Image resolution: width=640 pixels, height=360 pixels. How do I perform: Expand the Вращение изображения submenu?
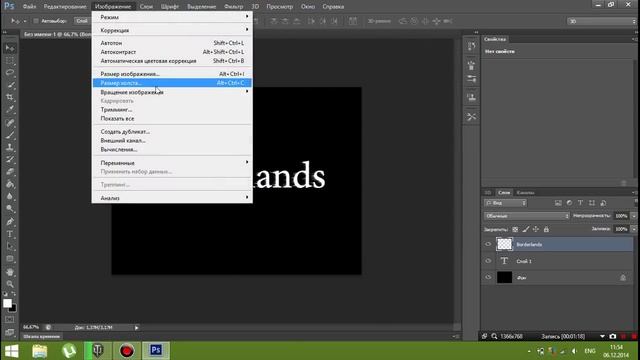[x=172, y=92]
